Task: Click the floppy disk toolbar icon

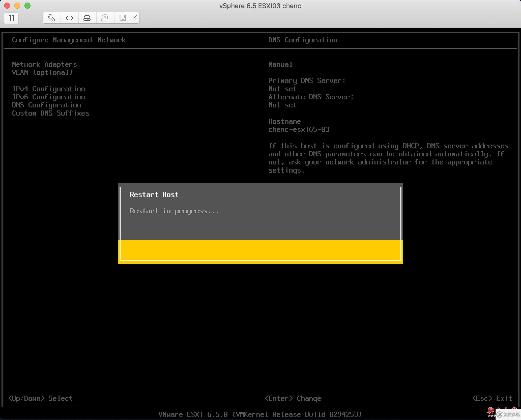Action: (x=123, y=18)
